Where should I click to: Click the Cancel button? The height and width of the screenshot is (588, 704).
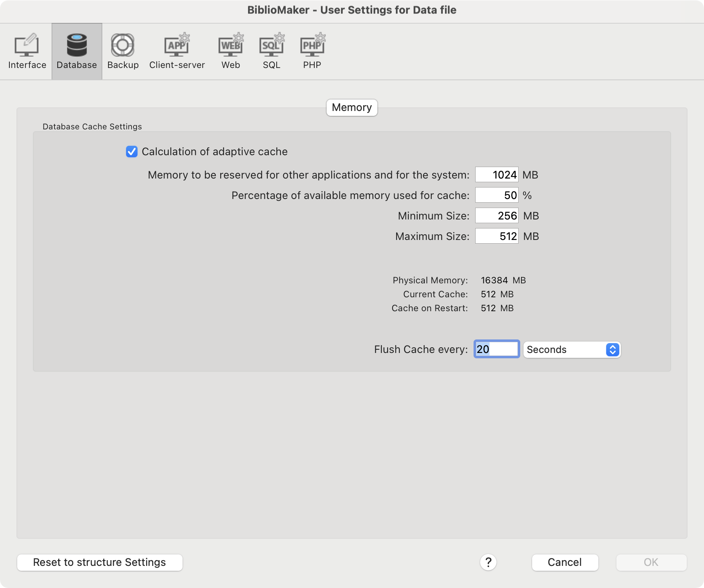click(565, 562)
